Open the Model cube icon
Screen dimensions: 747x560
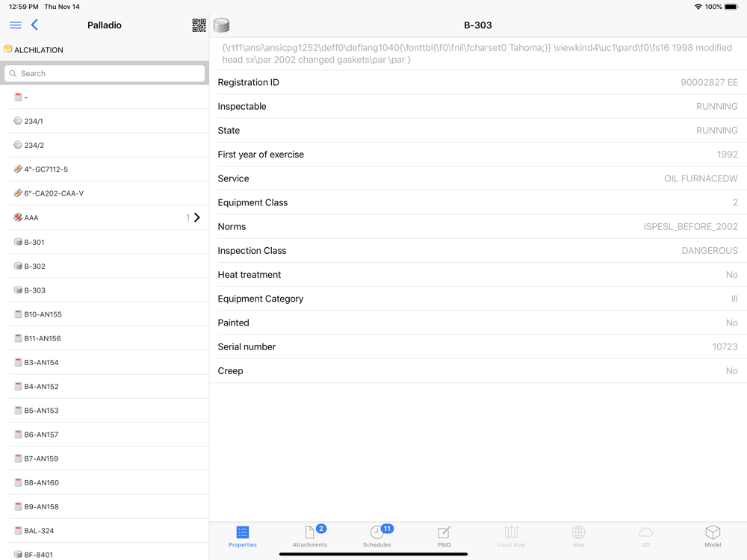coord(713,532)
